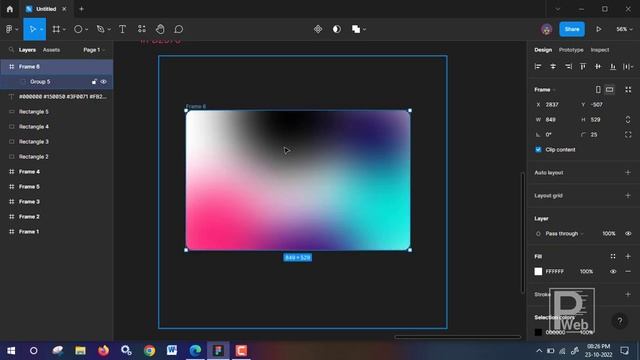The height and width of the screenshot is (360, 640).
Task: Open the Frame tools dropdown arrow
Action: click(64, 29)
